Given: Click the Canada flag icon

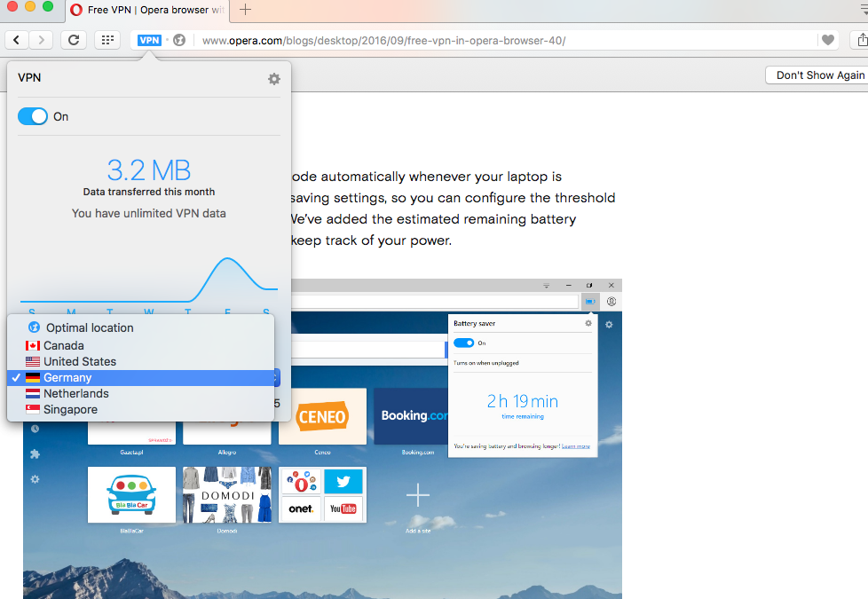Looking at the screenshot, I should point(33,345).
